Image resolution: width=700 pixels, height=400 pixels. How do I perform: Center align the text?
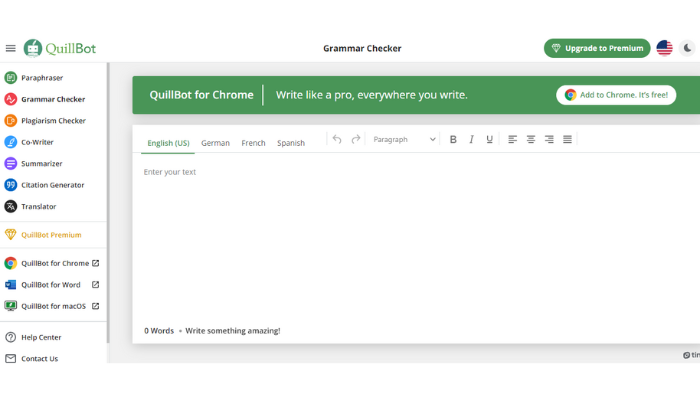531,139
